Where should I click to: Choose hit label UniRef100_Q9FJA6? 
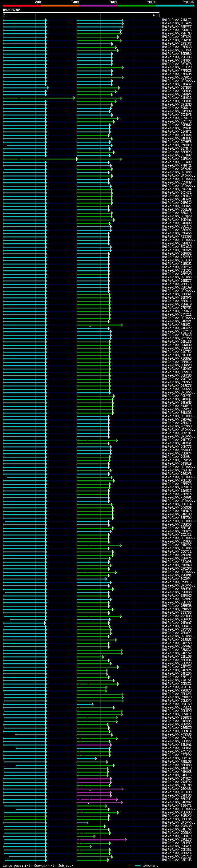pyautogui.click(x=177, y=57)
